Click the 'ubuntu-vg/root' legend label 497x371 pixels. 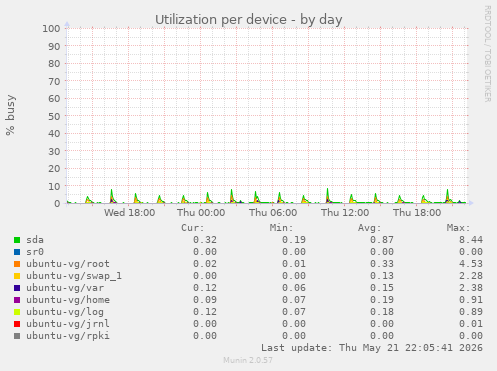click(68, 264)
